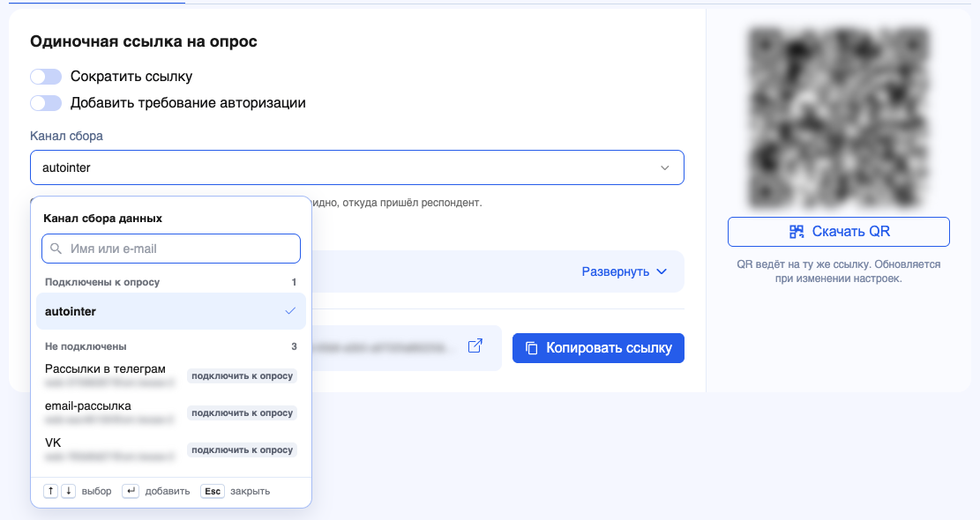The width and height of the screenshot is (980, 520).
Task: Download QR code with Скачать QR
Action: point(838,232)
